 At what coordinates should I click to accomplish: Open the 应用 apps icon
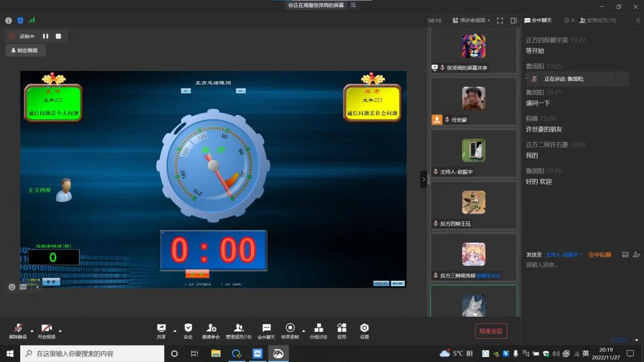[341, 328]
